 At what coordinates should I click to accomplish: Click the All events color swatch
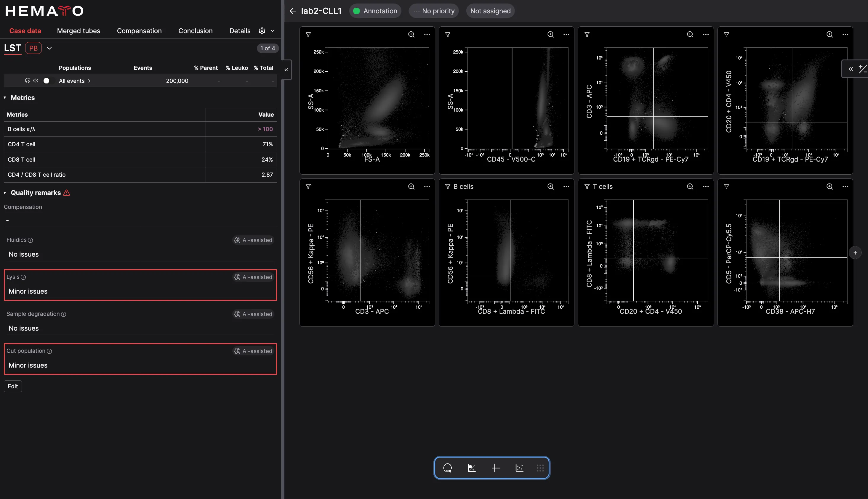(46, 81)
